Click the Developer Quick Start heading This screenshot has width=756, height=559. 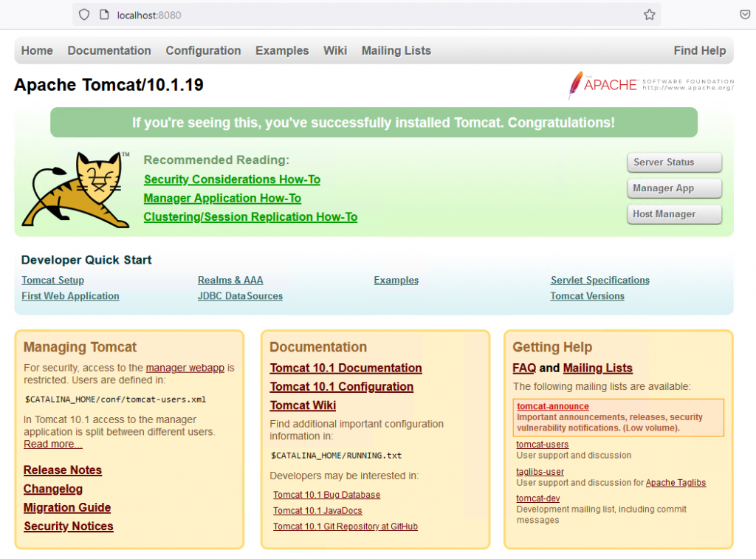tap(86, 260)
